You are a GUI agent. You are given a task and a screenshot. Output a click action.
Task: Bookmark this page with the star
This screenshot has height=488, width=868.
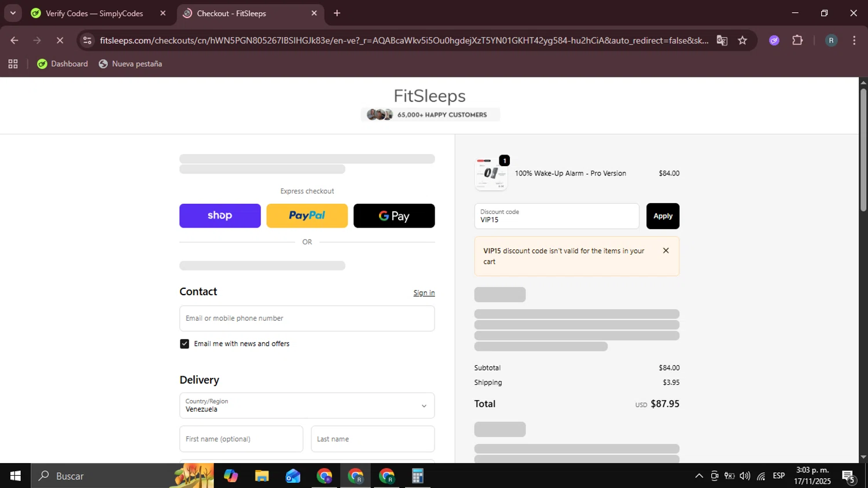742,41
